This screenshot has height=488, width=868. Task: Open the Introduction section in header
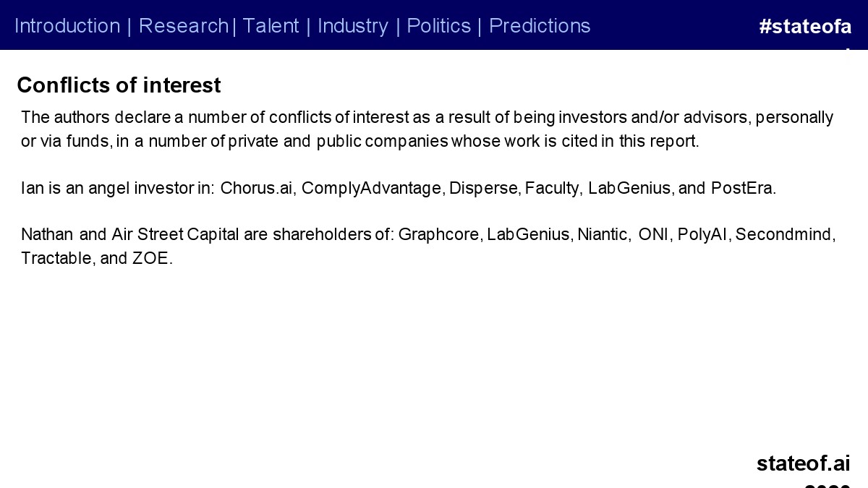pos(67,26)
